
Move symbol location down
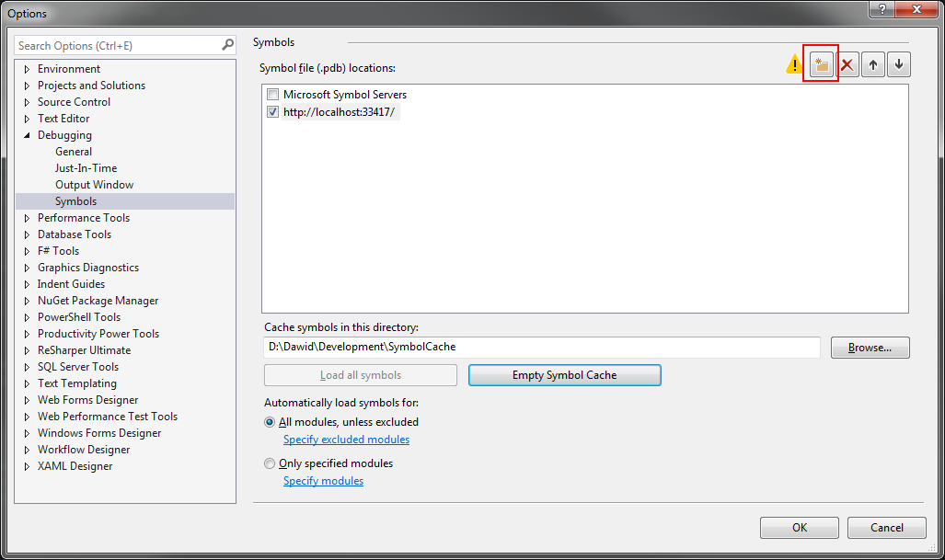click(x=899, y=64)
